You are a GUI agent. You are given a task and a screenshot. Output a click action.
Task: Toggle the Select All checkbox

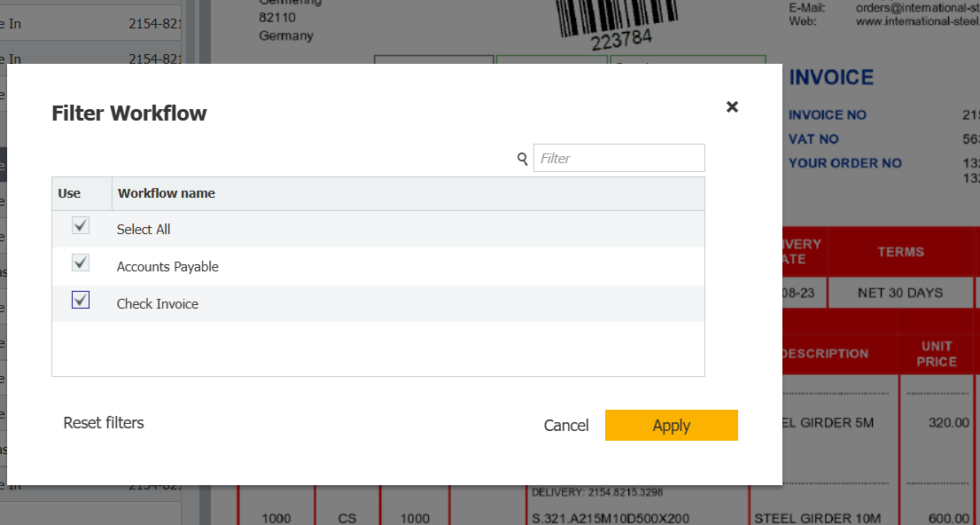pos(81,225)
